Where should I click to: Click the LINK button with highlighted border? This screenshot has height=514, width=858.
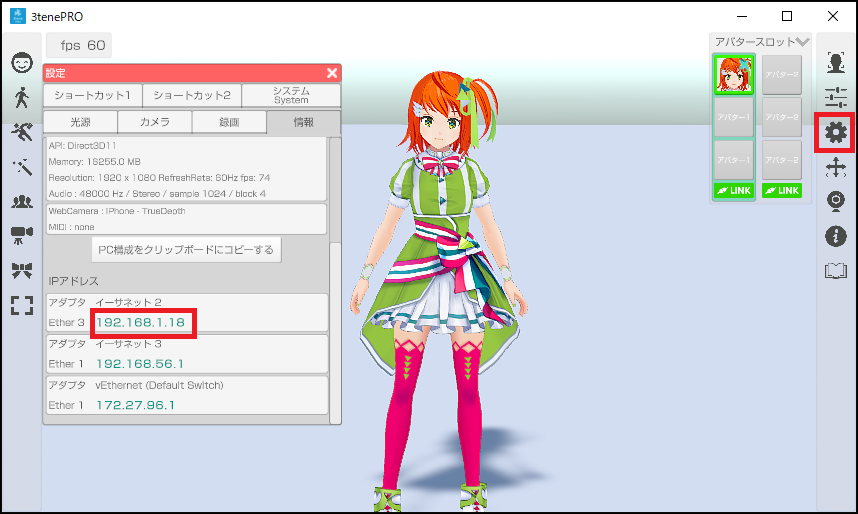pos(734,190)
